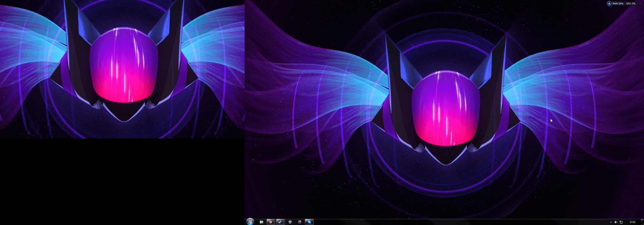
Task: Expand the monitor widget with its plus icon
Action: click(x=640, y=3)
